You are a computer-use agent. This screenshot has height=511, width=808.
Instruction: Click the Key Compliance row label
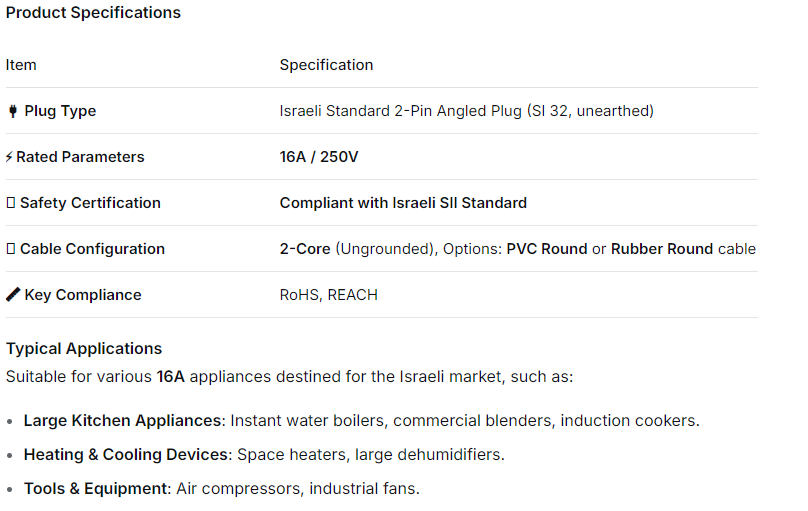83,295
